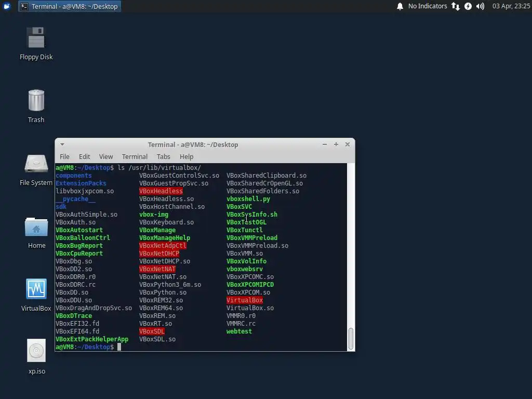Open the Terminal menu
532x399 pixels.
tap(135, 157)
